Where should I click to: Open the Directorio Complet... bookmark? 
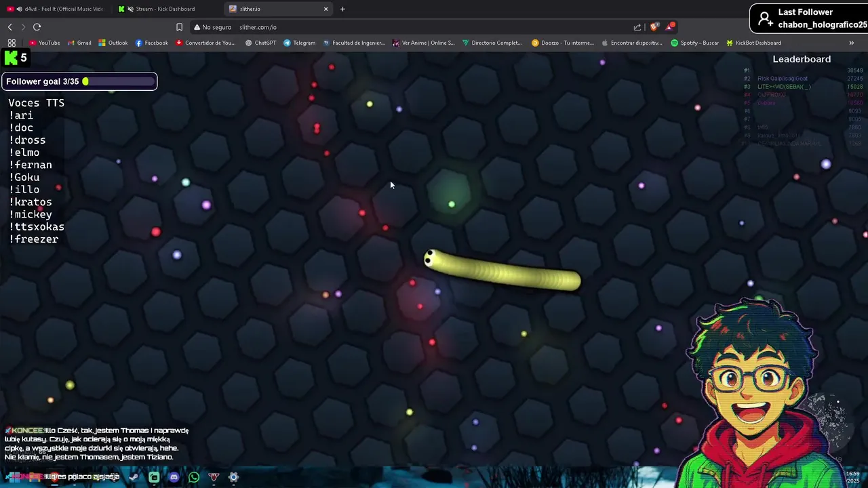tap(492, 43)
